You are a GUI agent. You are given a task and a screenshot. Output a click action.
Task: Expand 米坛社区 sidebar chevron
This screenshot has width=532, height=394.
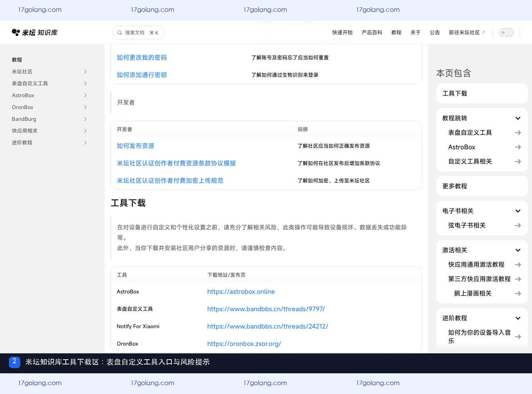[85, 72]
